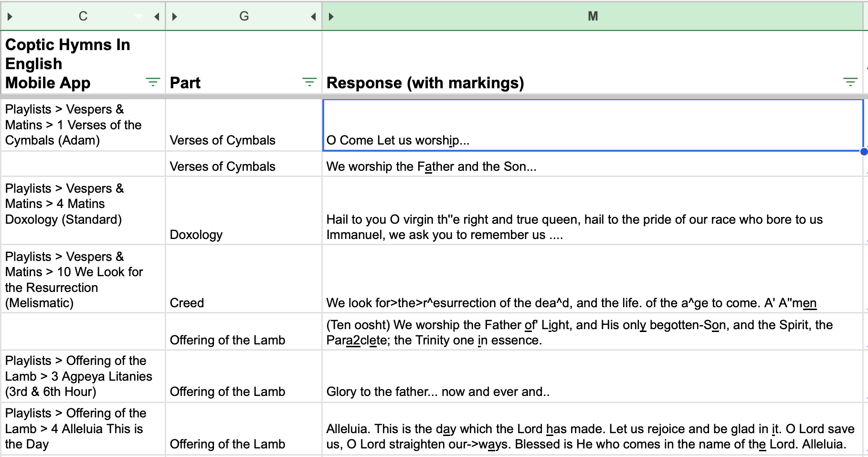Expand hidden columns right of column C

tap(157, 17)
